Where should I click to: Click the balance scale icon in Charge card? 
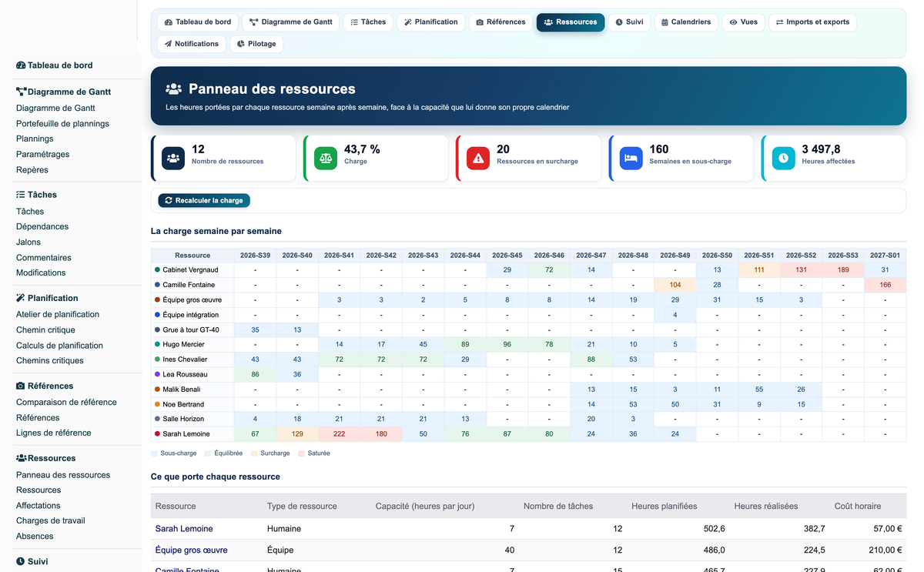pos(326,159)
